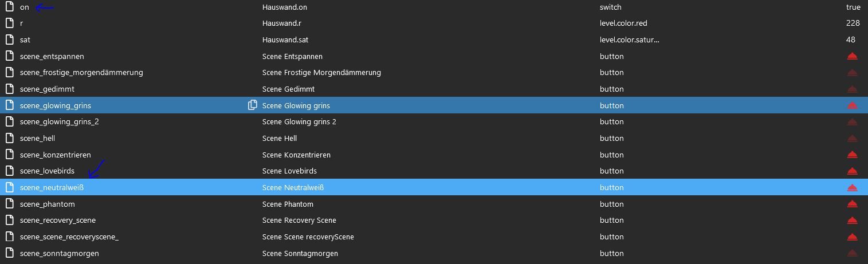Image resolution: width=868 pixels, height=264 pixels.
Task: Edit the saturation value 48
Action: click(x=850, y=40)
